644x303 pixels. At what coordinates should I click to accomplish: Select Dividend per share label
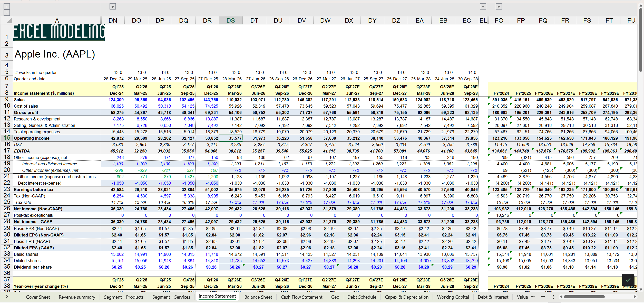point(33,267)
